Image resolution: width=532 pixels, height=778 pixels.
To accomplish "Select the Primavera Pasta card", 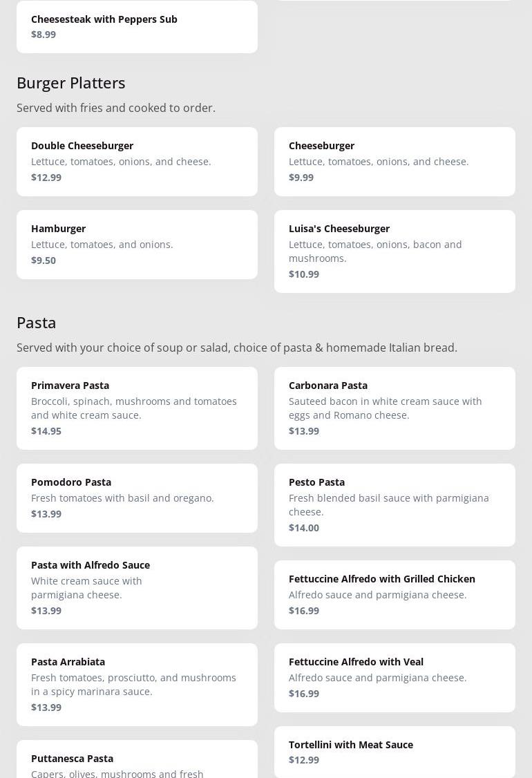I will pyautogui.click(x=137, y=408).
